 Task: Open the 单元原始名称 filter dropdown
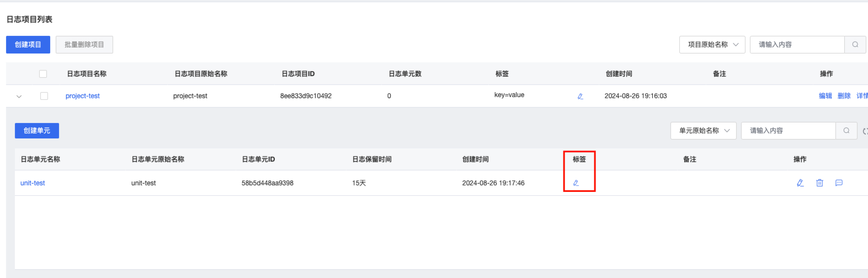tap(704, 131)
